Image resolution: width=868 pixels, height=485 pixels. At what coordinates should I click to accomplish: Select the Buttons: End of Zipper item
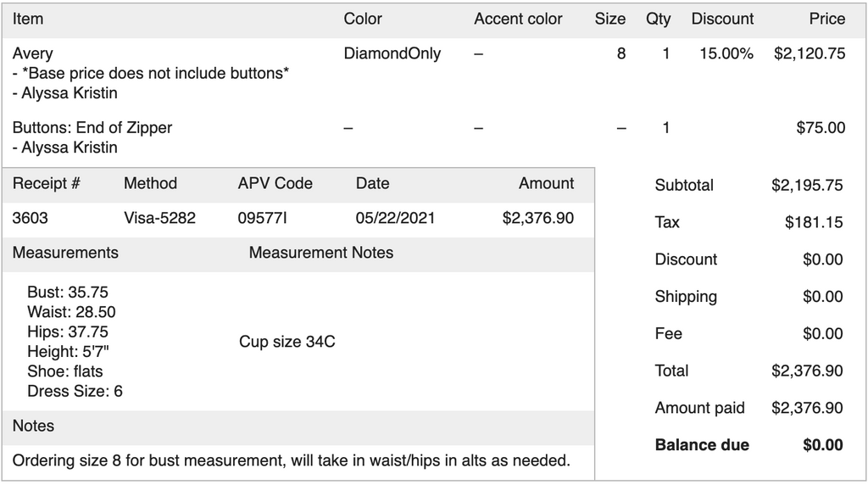(92, 128)
